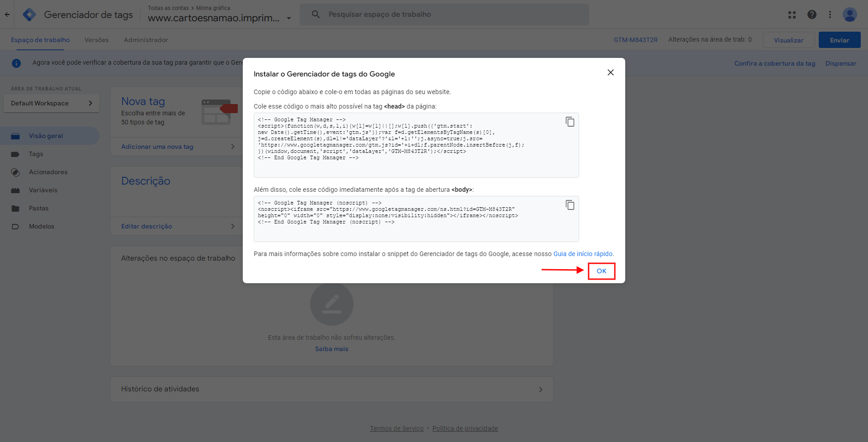Select Tags in the sidebar
This screenshot has width=868, height=442.
[50, 154]
